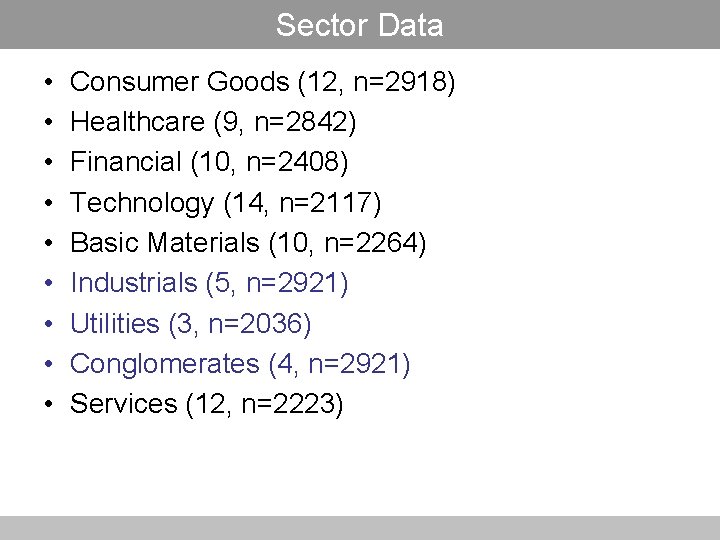Click the bullet marker next to Financial
The height and width of the screenshot is (540, 720).
pos(48,163)
